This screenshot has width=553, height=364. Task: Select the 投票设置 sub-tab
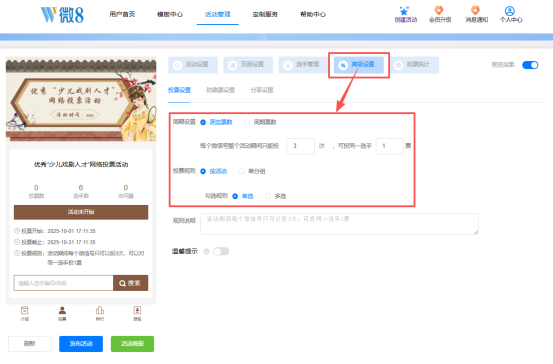coord(179,90)
